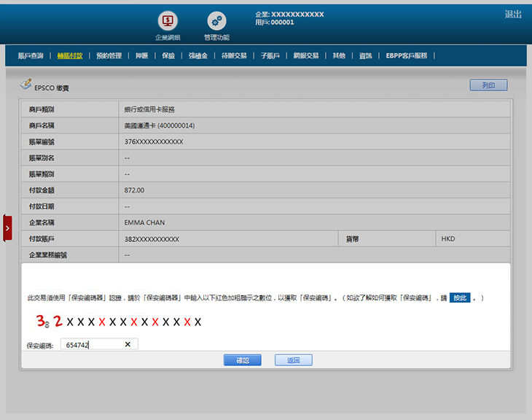Click the 退出 logout link

pos(513,15)
